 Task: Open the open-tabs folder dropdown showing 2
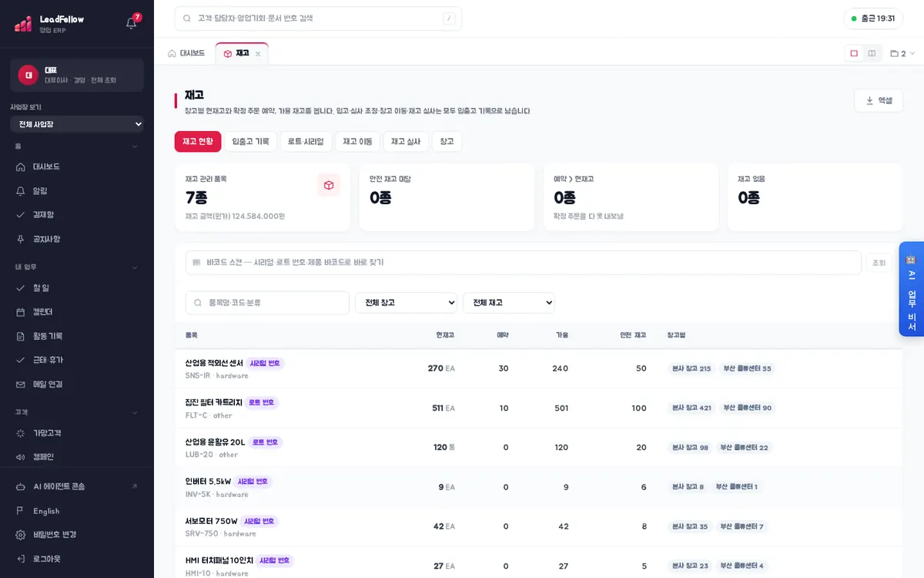point(902,54)
